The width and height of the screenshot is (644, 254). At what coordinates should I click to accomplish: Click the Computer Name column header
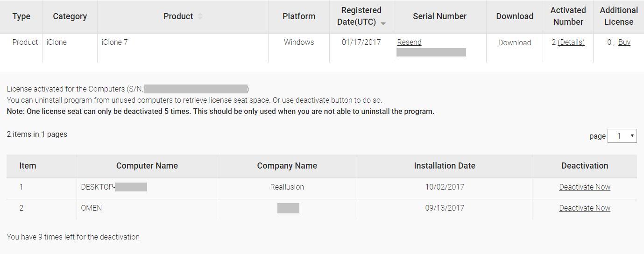tap(147, 166)
